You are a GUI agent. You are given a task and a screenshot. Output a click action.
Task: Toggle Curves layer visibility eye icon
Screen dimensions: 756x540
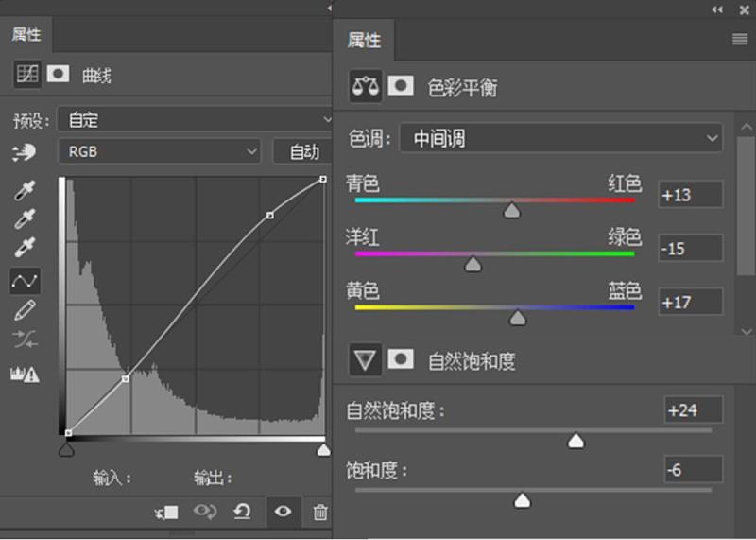pyautogui.click(x=283, y=511)
